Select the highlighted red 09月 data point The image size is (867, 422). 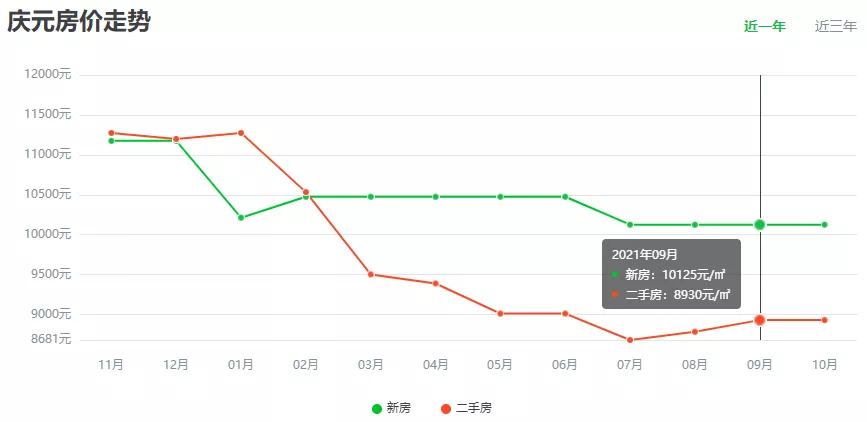(x=760, y=320)
